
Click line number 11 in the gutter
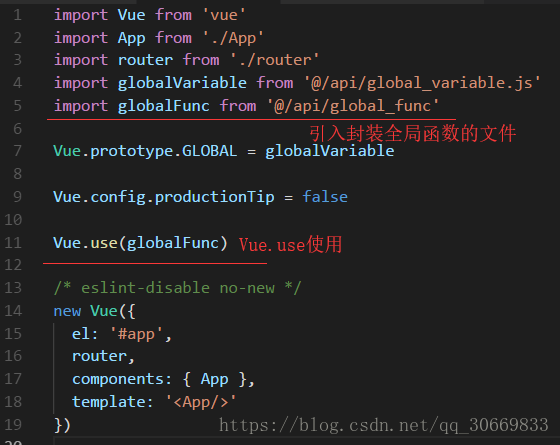click(x=13, y=243)
